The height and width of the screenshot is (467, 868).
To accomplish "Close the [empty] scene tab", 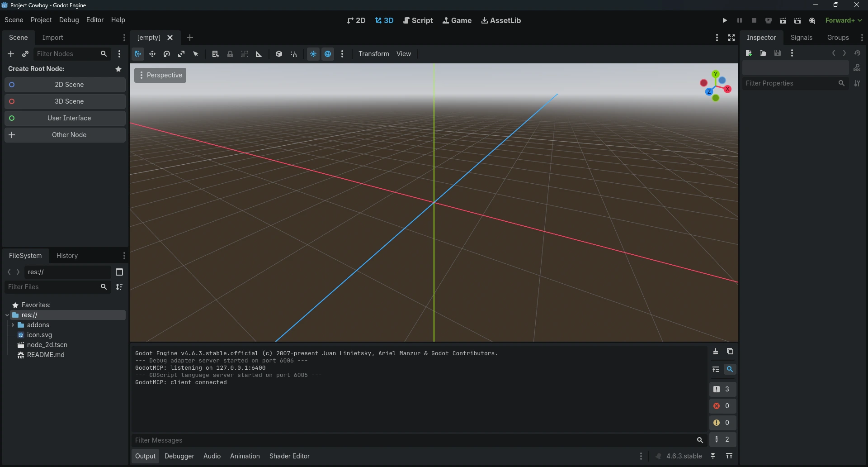I will [x=170, y=38].
